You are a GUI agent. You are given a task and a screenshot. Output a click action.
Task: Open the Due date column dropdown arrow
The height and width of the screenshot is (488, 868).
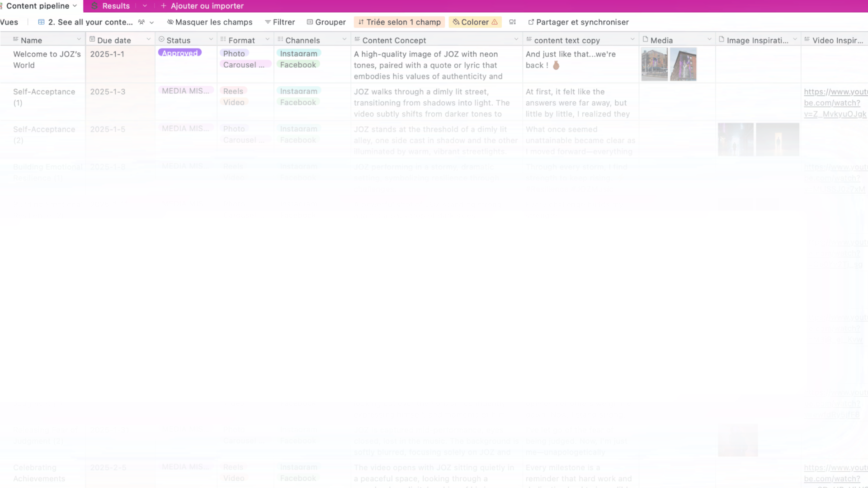148,39
